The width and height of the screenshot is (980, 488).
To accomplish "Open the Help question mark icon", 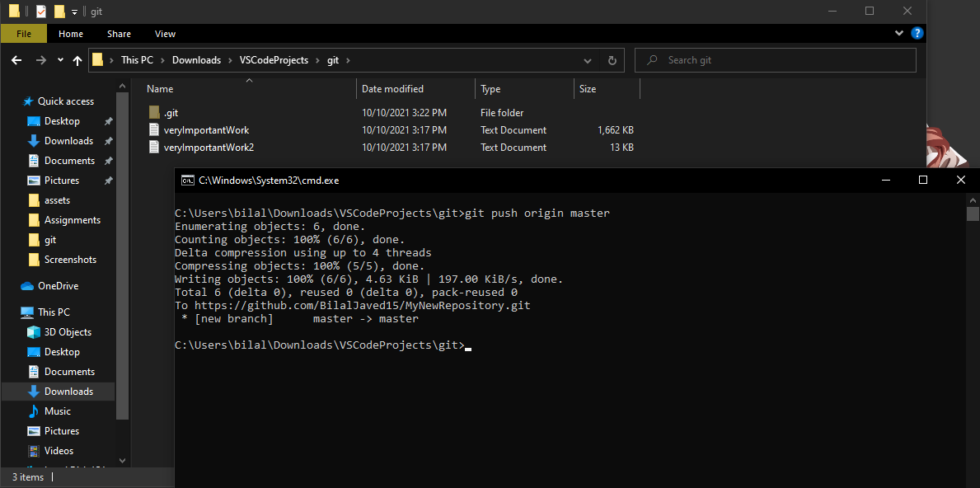I will (x=917, y=34).
